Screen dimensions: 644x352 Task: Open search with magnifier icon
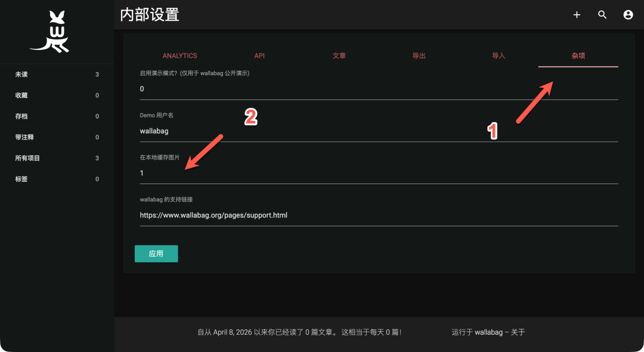(602, 15)
